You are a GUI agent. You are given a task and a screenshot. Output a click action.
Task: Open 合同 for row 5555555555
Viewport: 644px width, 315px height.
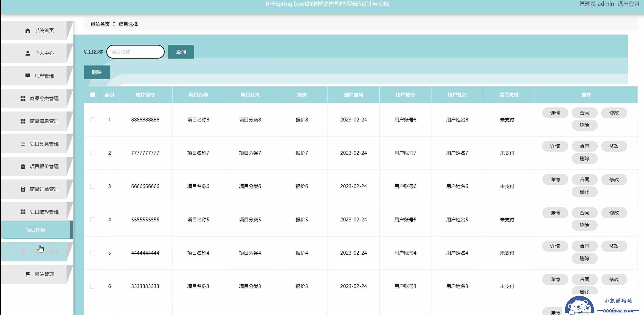[585, 213]
